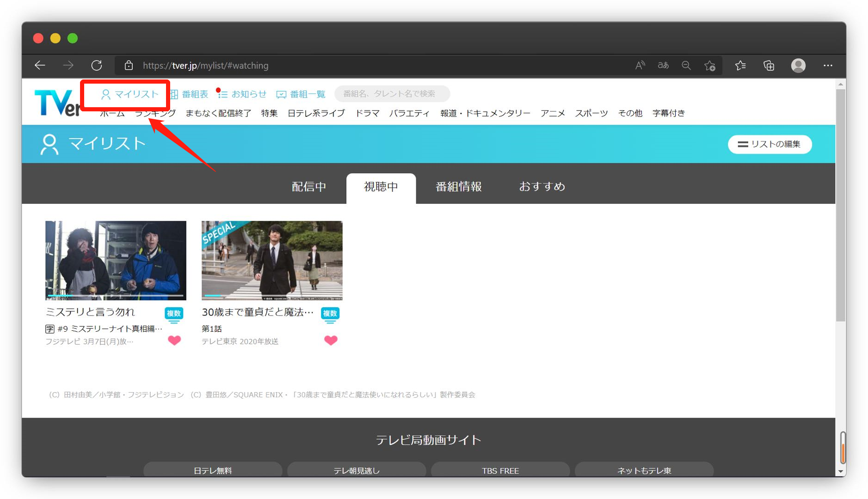This screenshot has height=499, width=868.
Task: Reload the tver.jp page
Action: pos(96,65)
